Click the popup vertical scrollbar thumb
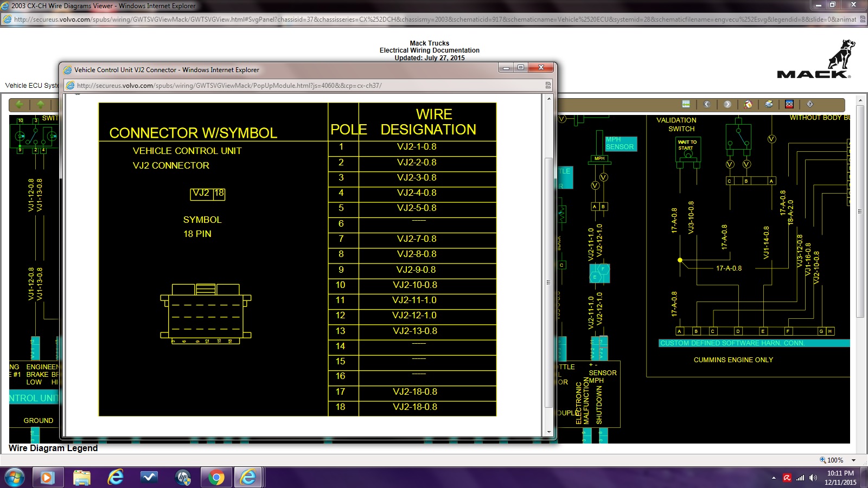868x488 pixels. pos(548,282)
